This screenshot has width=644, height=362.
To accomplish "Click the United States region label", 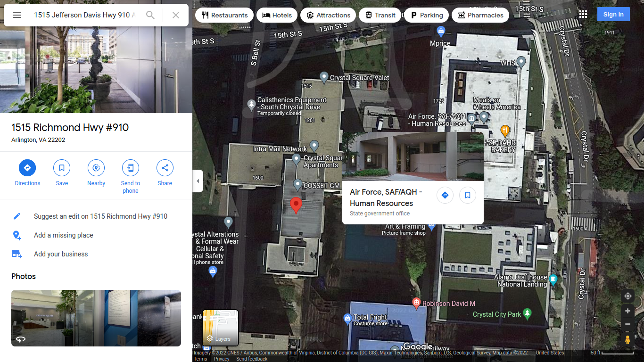I will pyautogui.click(x=550, y=353).
